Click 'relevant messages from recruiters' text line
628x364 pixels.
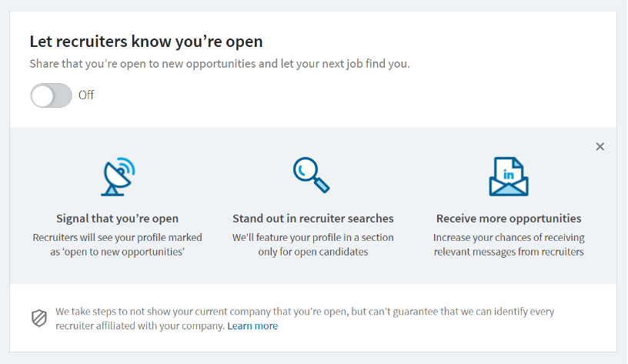(509, 252)
